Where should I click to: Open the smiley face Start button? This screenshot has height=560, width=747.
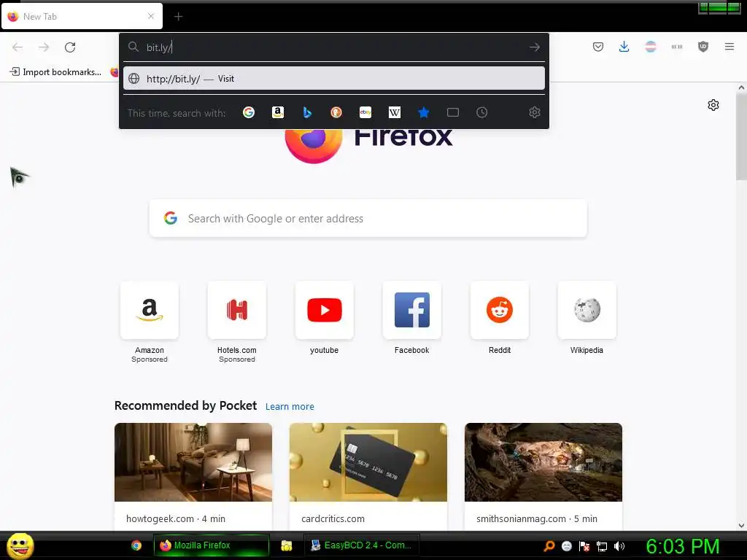coord(20,545)
